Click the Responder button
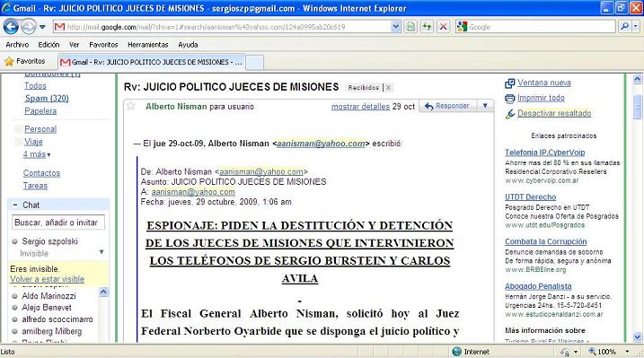 447,106
